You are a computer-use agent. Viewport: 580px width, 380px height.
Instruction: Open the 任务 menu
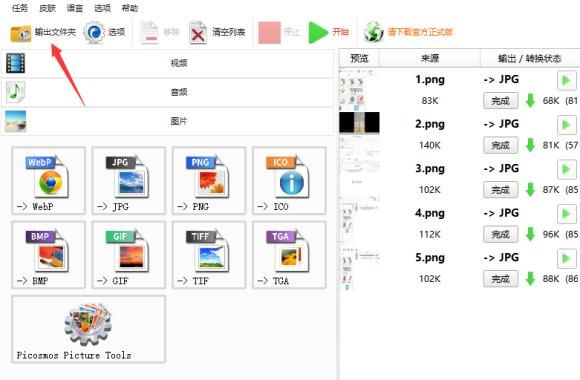click(x=20, y=8)
